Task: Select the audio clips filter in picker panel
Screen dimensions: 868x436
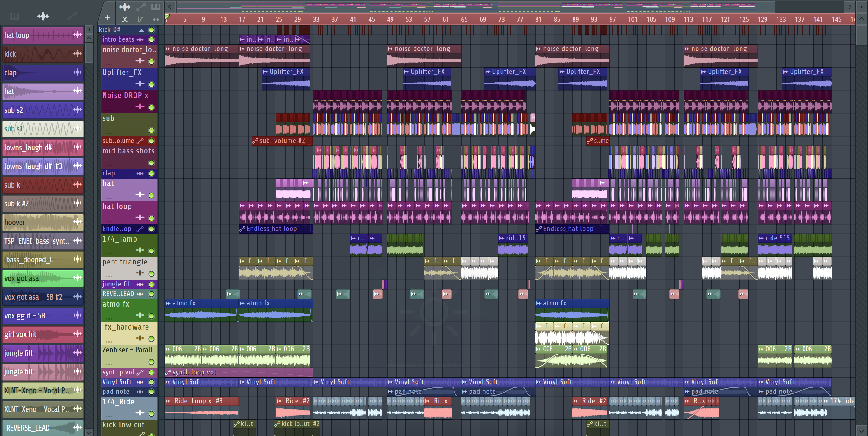Action: (x=43, y=16)
